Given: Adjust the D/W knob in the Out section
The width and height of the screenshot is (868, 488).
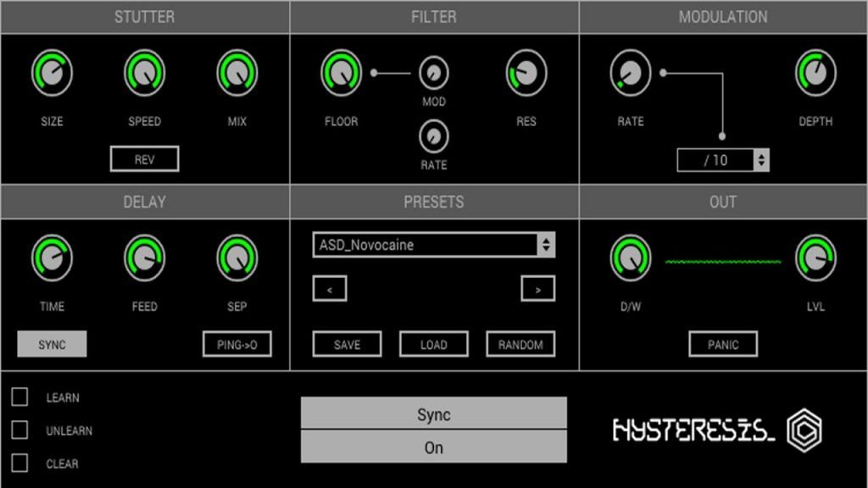Looking at the screenshot, I should (630, 260).
